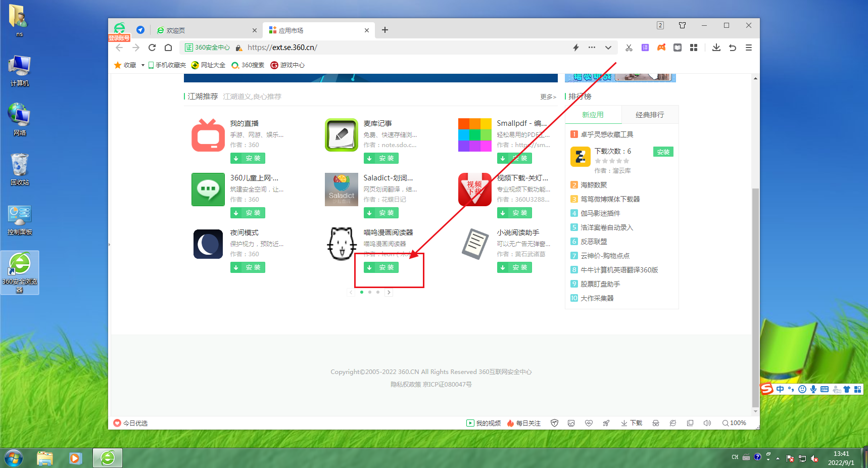This screenshot has height=468, width=868.
Task: Click the 麦库记事 app icon
Action: (342, 135)
